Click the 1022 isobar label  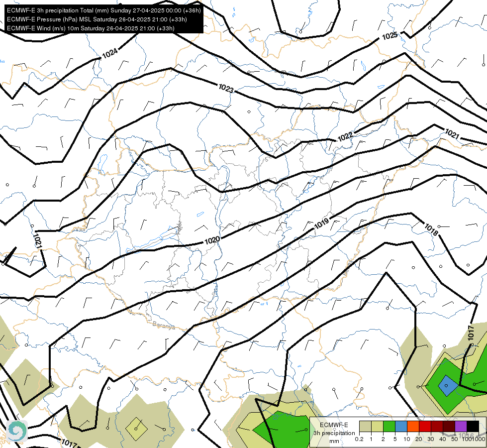(345, 136)
